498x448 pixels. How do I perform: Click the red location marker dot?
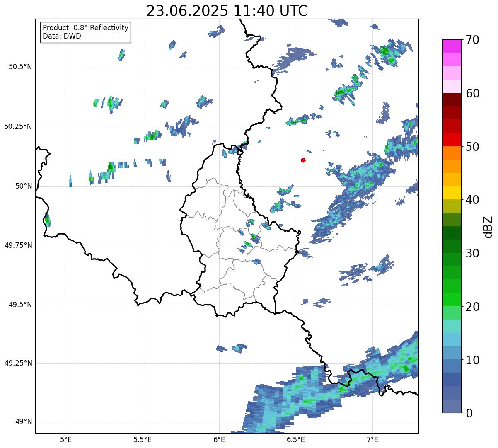[303, 160]
